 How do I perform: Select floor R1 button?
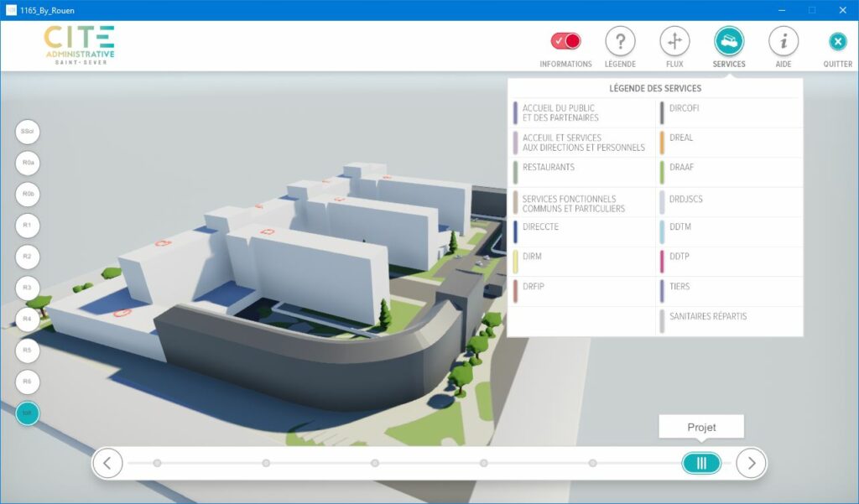coord(28,226)
